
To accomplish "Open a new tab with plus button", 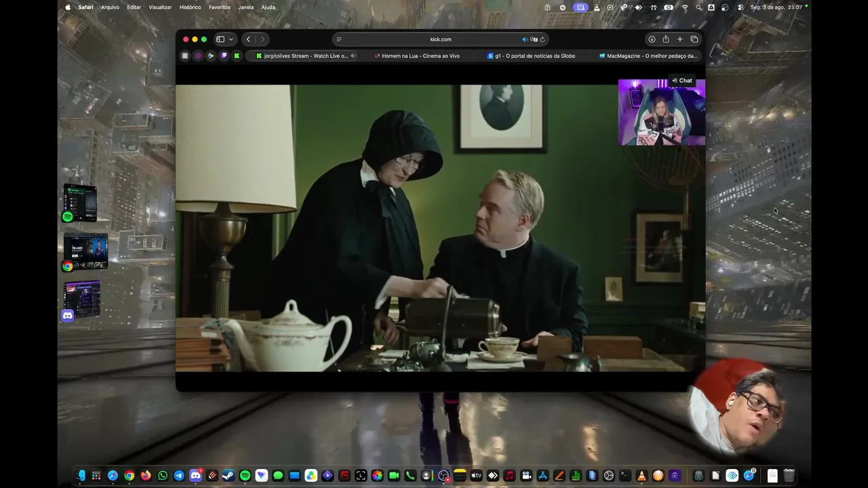I will tap(680, 39).
